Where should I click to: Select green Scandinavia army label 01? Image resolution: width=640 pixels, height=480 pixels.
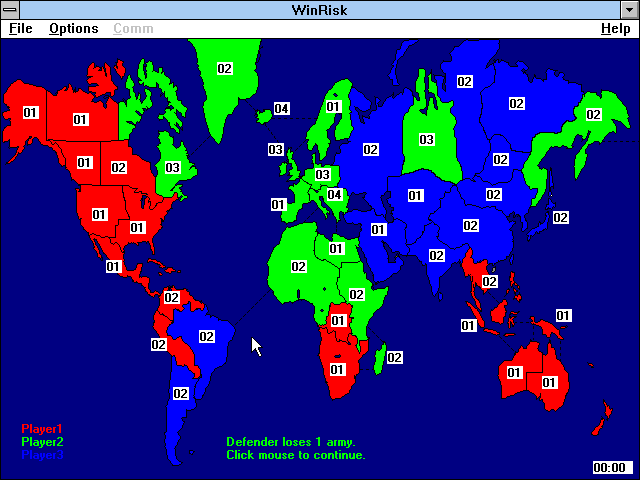[333, 107]
